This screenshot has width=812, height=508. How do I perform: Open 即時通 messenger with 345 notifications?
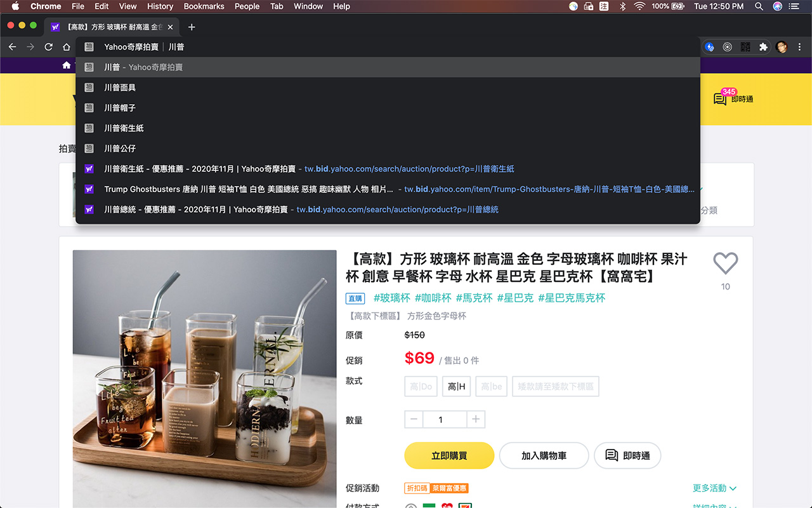733,100
